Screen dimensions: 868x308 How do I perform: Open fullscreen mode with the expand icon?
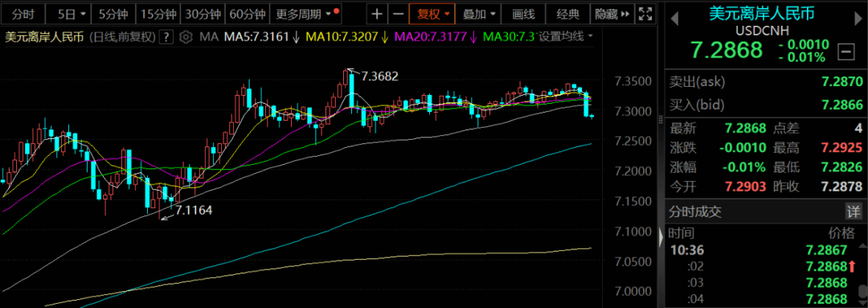(645, 14)
